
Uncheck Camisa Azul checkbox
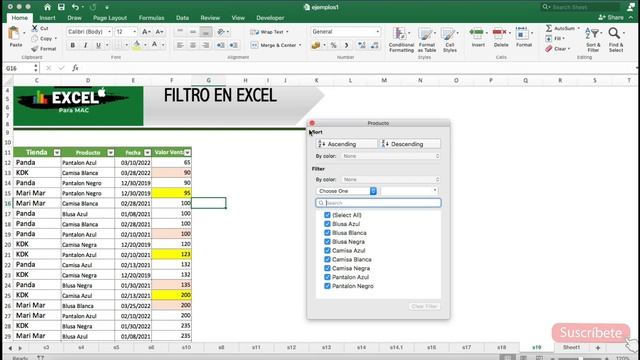click(x=327, y=251)
